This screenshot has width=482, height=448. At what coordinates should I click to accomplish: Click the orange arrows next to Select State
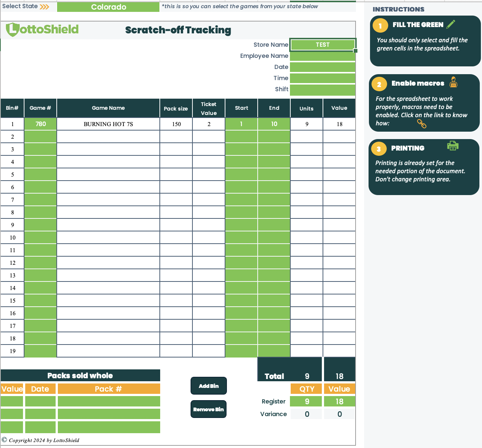[44, 7]
